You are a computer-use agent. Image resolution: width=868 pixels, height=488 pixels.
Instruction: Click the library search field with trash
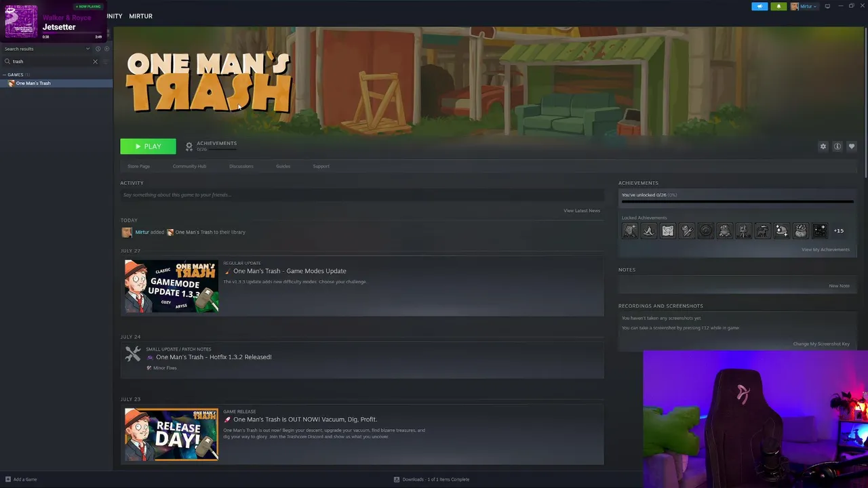pyautogui.click(x=51, y=62)
